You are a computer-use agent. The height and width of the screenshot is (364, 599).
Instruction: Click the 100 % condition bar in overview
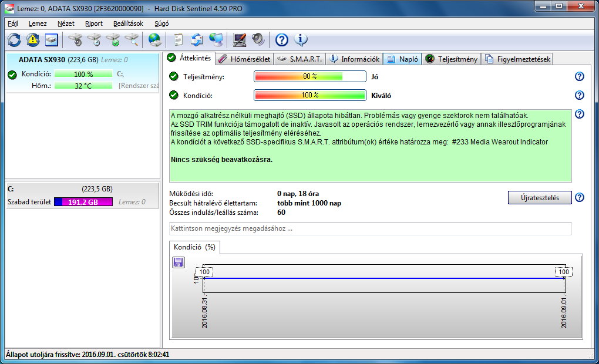click(x=310, y=95)
